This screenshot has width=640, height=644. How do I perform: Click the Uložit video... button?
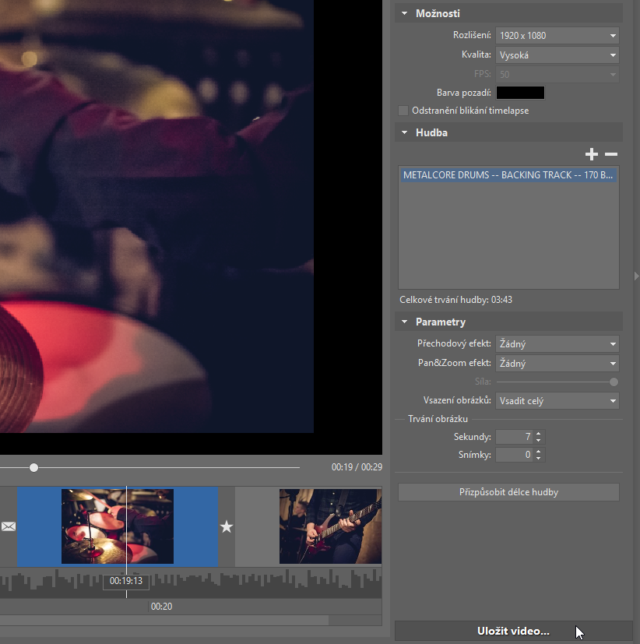click(513, 631)
